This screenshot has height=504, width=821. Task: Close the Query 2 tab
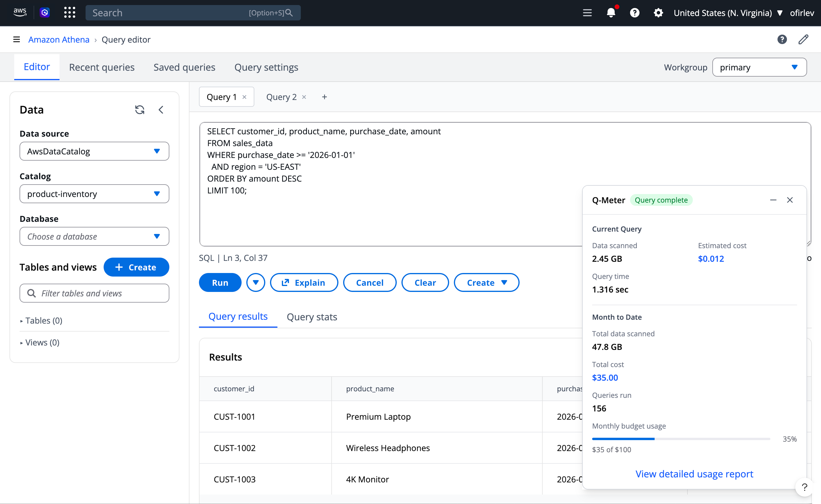pyautogui.click(x=304, y=97)
